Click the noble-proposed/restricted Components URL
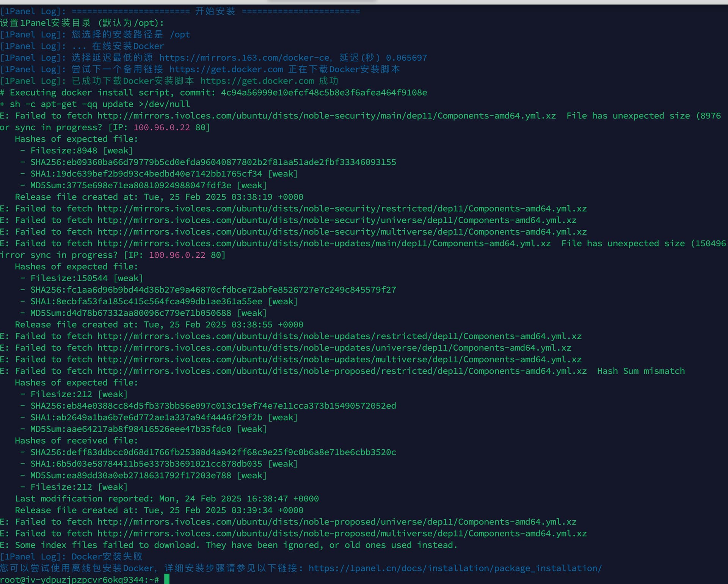This screenshot has height=584, width=728. 342,371
